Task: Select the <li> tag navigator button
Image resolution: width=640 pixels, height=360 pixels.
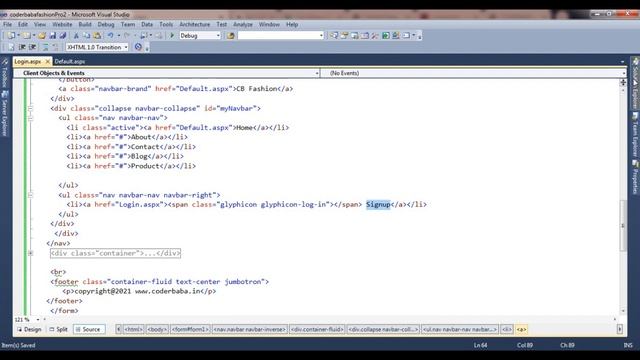Action: click(x=507, y=329)
